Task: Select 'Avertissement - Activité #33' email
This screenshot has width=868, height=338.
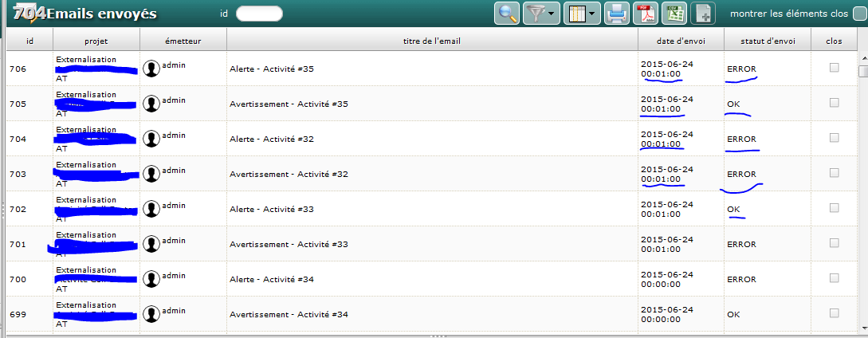Action: [x=289, y=245]
